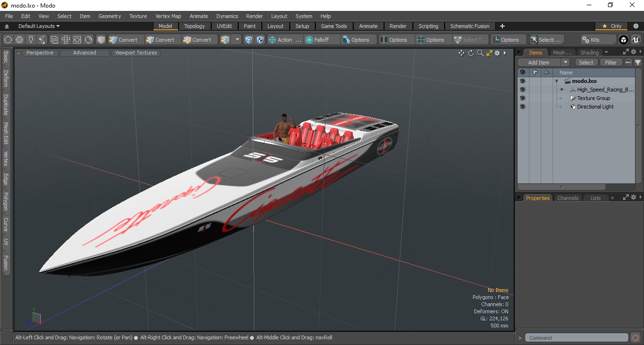
Task: Collapse the modo.lxo tree node
Action: [x=557, y=82]
